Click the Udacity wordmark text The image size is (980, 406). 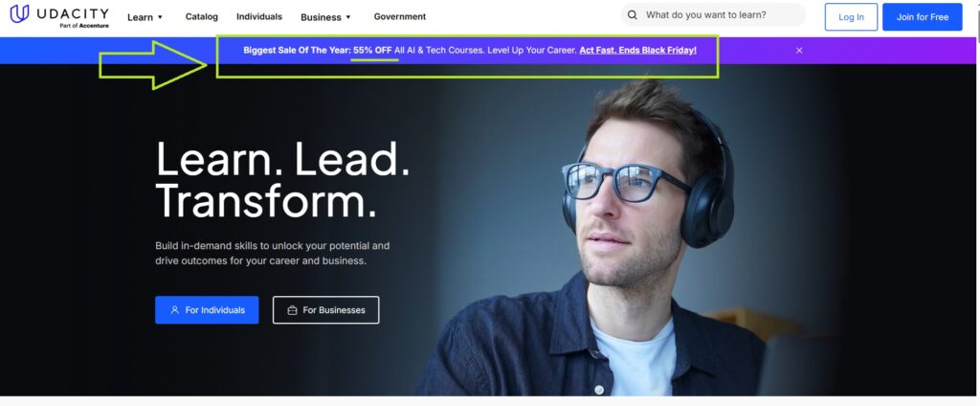(73, 13)
